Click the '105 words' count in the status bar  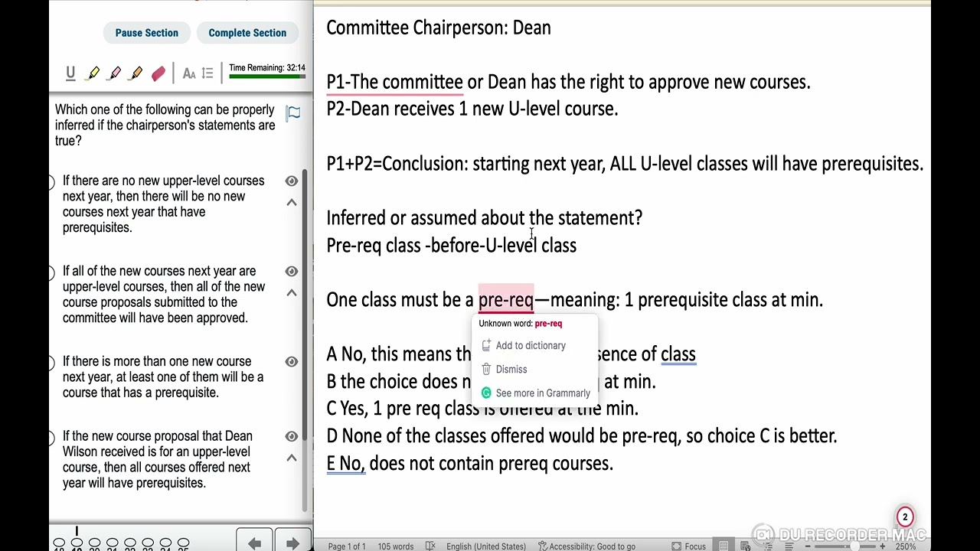tap(395, 546)
